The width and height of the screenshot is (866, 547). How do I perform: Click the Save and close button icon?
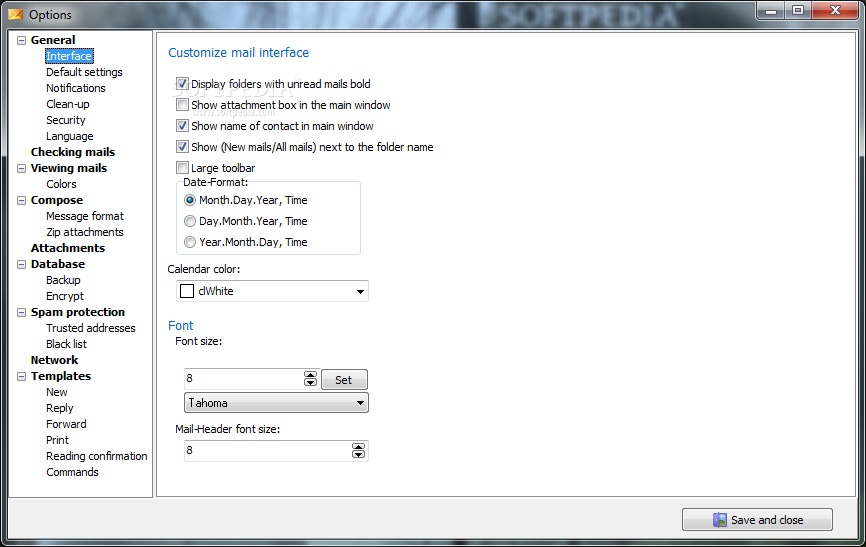(x=720, y=520)
